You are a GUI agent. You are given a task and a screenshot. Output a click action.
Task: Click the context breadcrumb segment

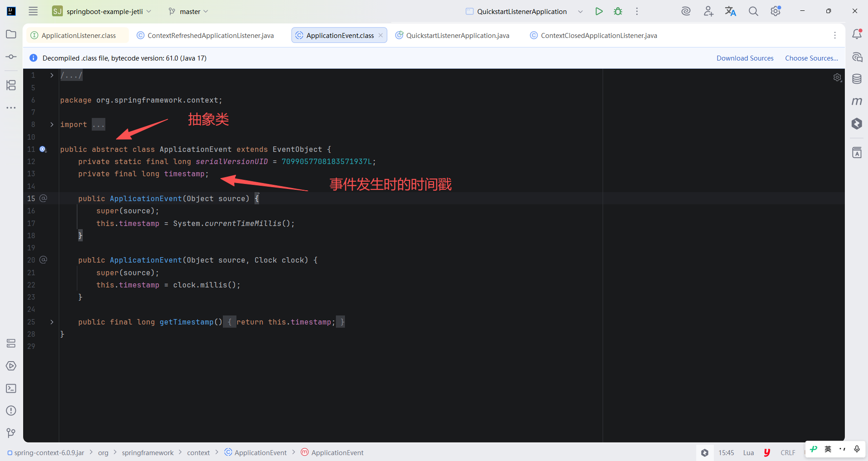click(198, 452)
